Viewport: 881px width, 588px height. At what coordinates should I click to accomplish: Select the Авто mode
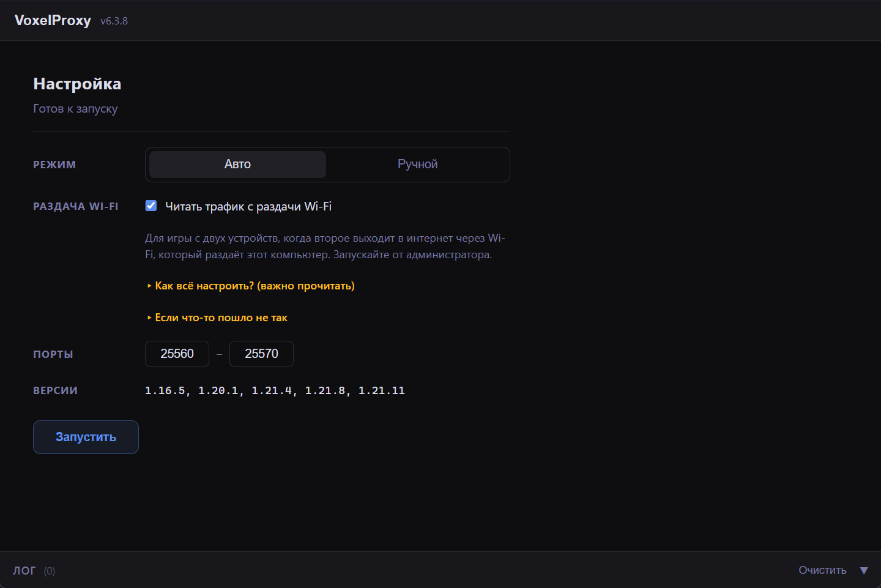237,165
